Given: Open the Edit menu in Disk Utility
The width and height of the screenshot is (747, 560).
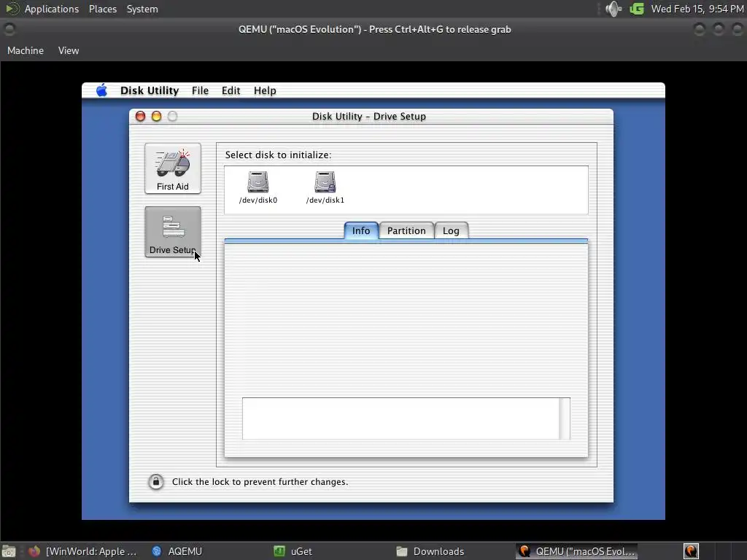Looking at the screenshot, I should 231,90.
